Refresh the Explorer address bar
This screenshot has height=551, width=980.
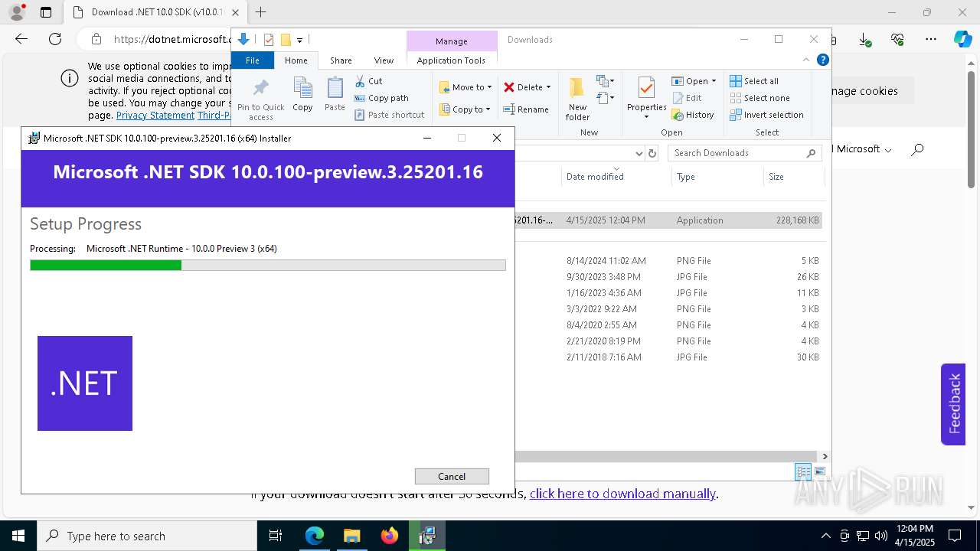[x=652, y=153]
